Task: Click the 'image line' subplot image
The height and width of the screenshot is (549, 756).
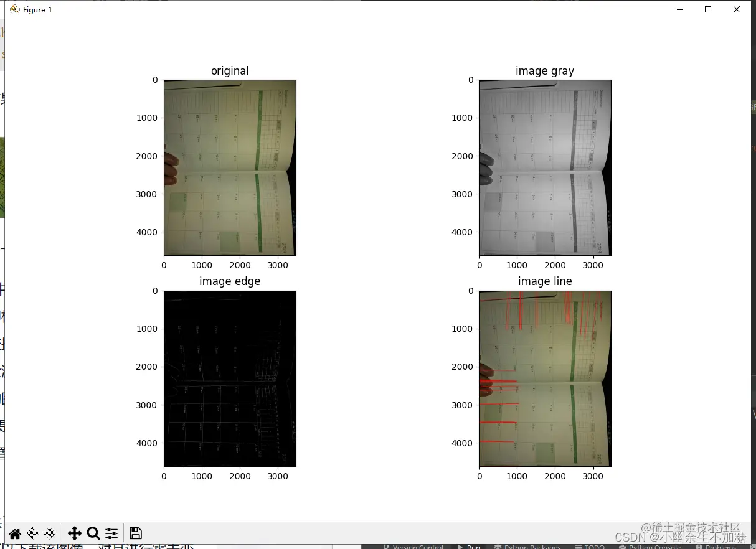Action: pos(545,378)
